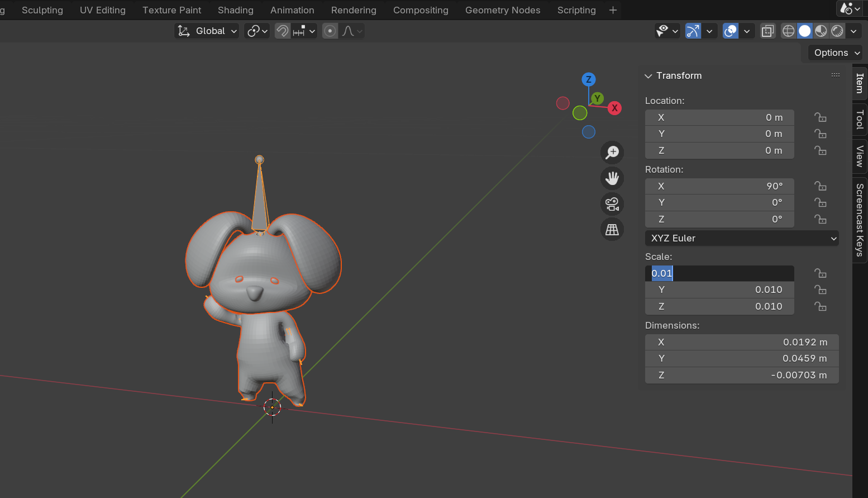This screenshot has width=868, height=498.
Task: Select rendered viewport shading
Action: [x=837, y=31]
